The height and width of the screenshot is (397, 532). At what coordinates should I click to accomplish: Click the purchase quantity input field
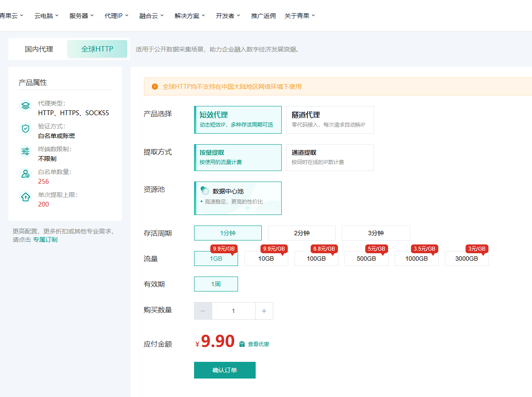coord(234,311)
